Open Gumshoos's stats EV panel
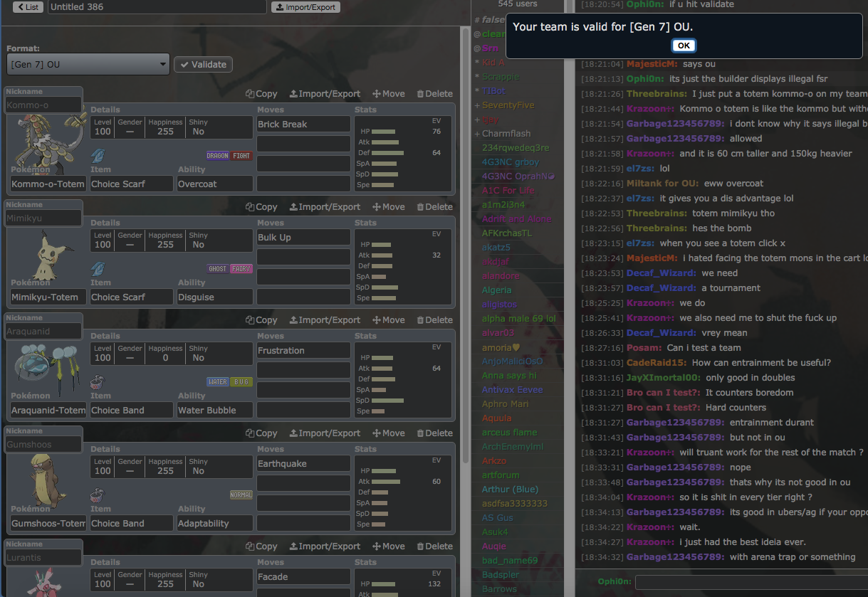Viewport: 868px width, 597px height. pyautogui.click(x=402, y=493)
